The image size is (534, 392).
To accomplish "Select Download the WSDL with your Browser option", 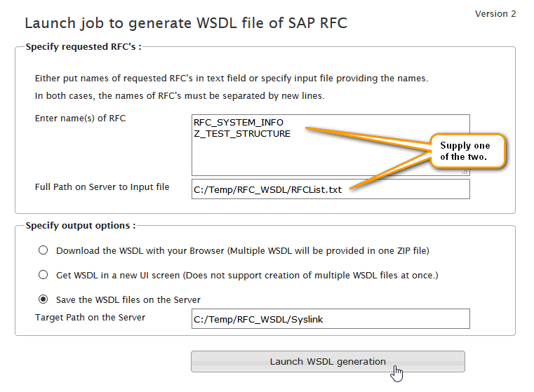I will 44,250.
